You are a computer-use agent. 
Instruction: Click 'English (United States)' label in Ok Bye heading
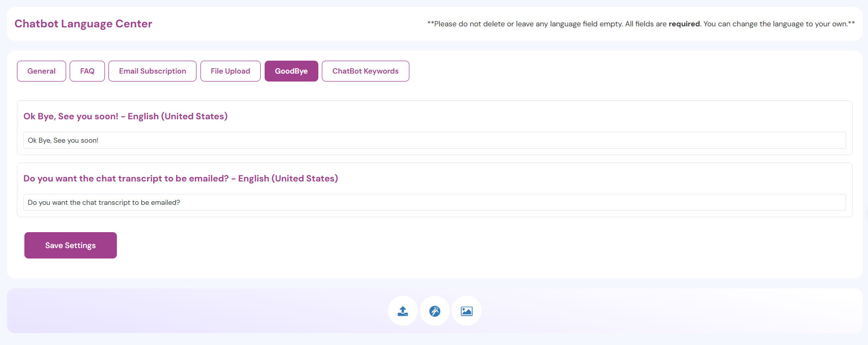tap(178, 116)
